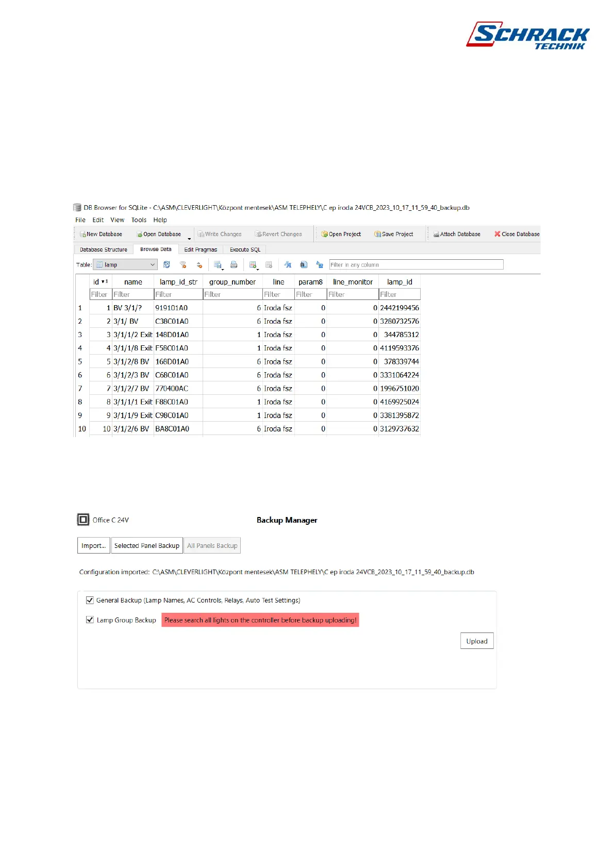Viewport: 614px width, 868px height.
Task: Sort by the group_number column header
Action: point(233,282)
